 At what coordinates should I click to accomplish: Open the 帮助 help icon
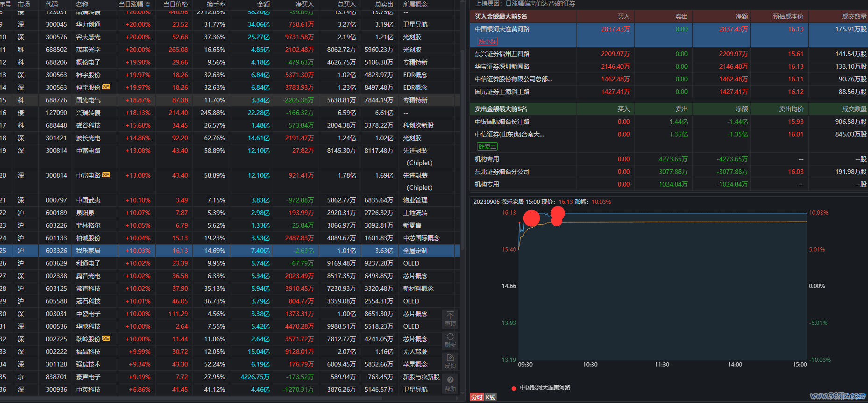(450, 383)
